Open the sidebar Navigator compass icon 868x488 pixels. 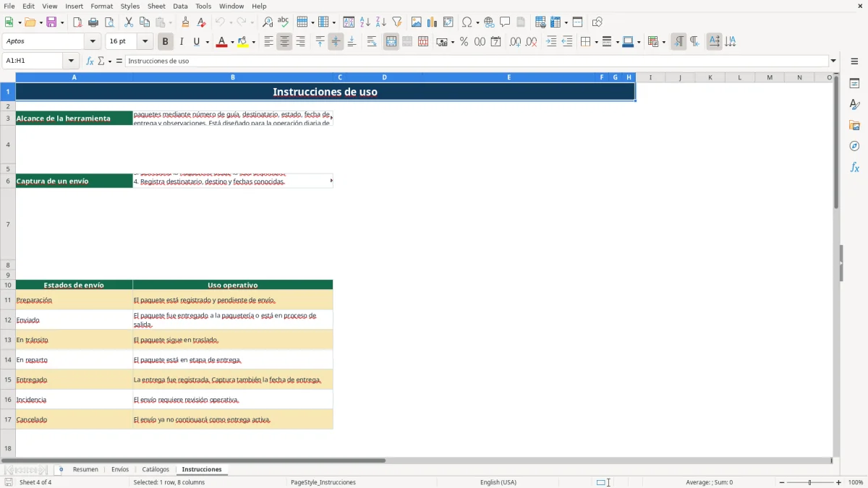point(854,147)
